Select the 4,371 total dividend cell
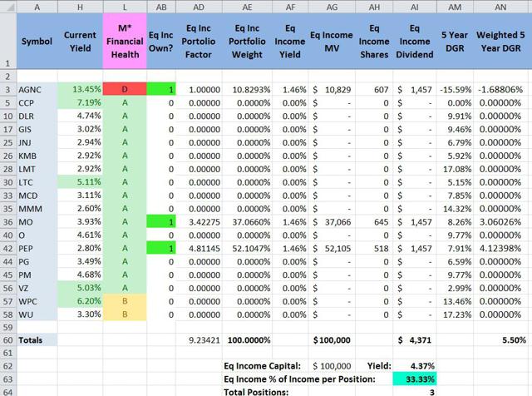The width and height of the screenshot is (532, 396). tap(415, 340)
